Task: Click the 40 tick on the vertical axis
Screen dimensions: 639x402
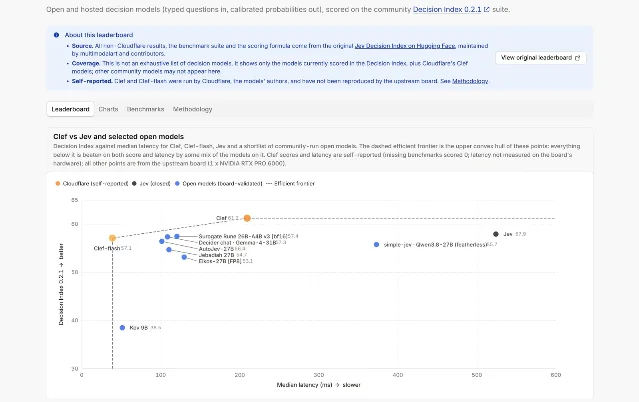Action: coord(75,320)
